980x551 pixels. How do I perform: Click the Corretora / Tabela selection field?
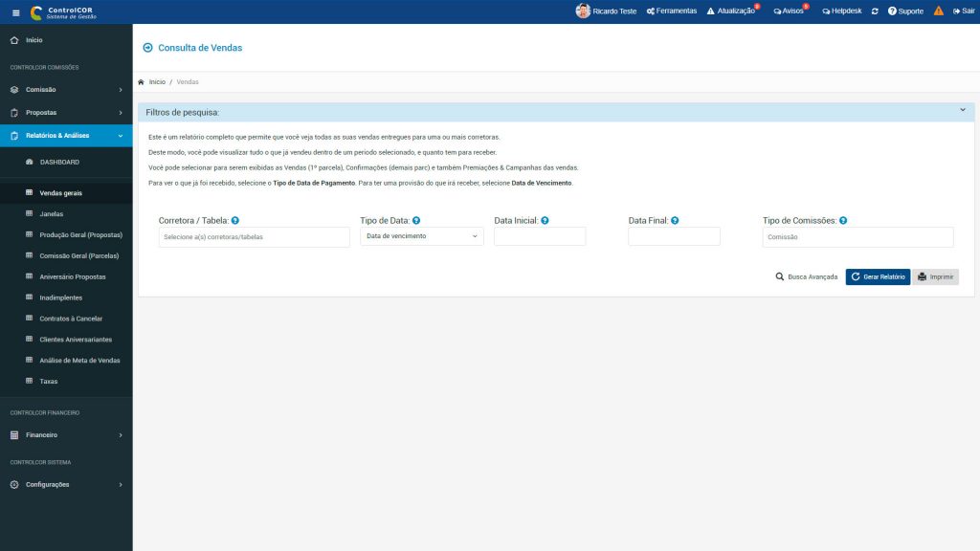point(255,237)
